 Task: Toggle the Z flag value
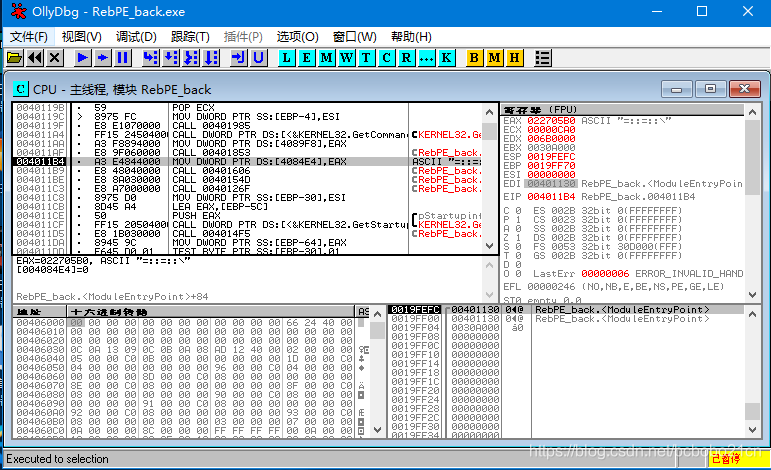pyautogui.click(x=518, y=237)
